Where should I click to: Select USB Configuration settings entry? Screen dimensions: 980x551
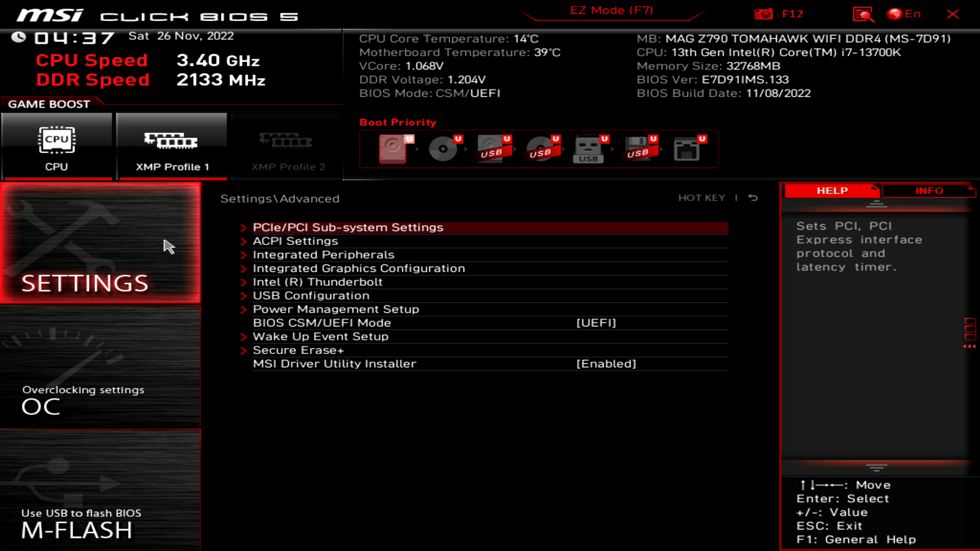pyautogui.click(x=311, y=295)
